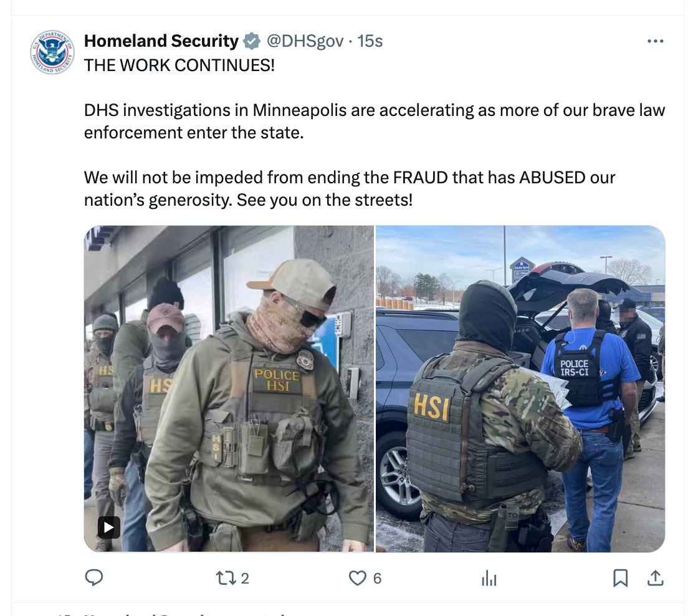Screen dimensions: 693x616
Task: Open the three-dot more options menu
Action: tap(656, 41)
